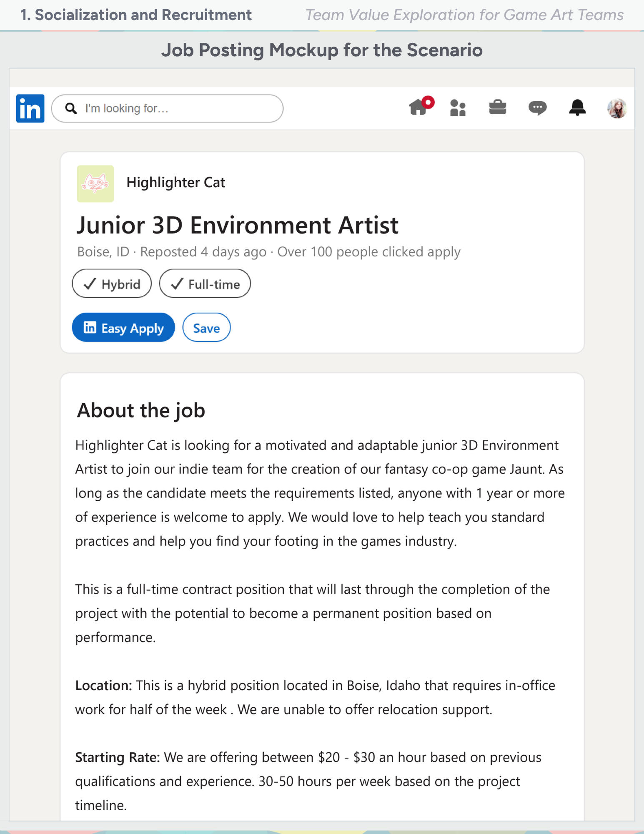
Task: Click the Highlighter Cat company logo
Action: (x=95, y=184)
